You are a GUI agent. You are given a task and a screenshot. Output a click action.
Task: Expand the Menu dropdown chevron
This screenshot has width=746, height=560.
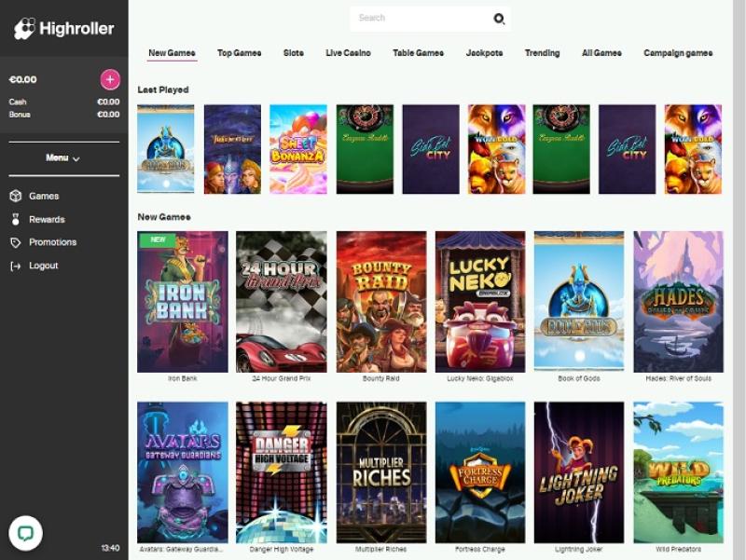[76, 159]
